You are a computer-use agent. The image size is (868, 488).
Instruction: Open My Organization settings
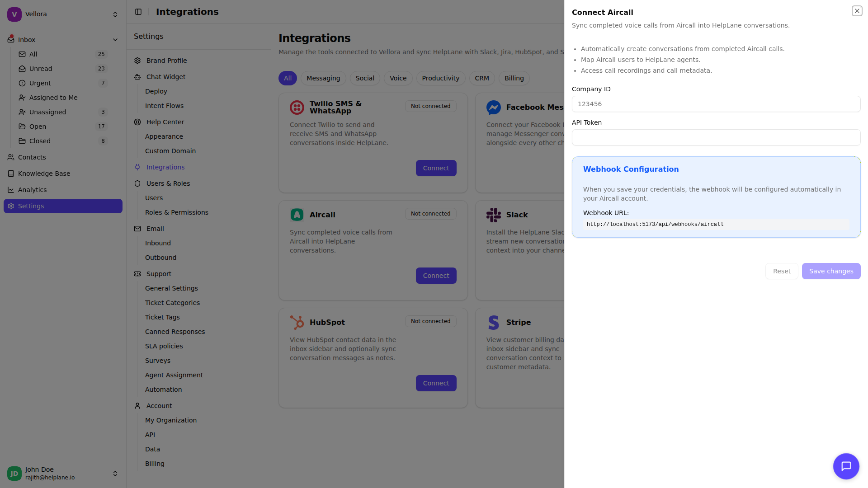point(171,420)
